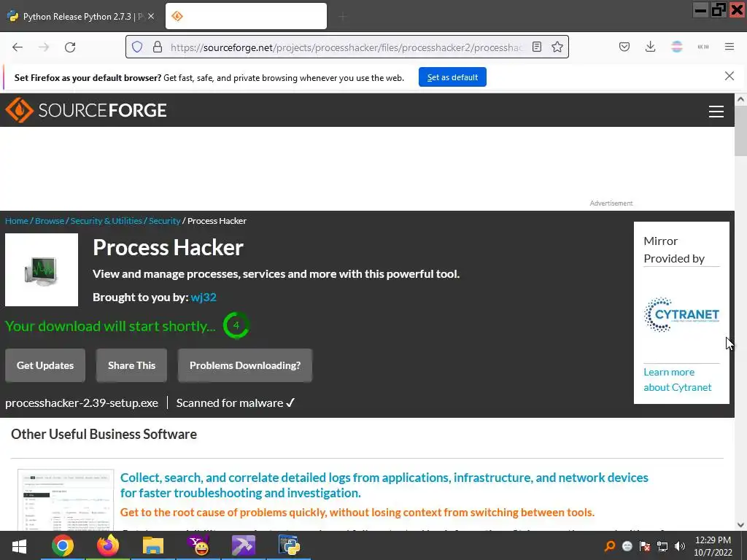This screenshot has height=560, width=747.
Task: Click the orange root cause ad text
Action: (x=357, y=513)
